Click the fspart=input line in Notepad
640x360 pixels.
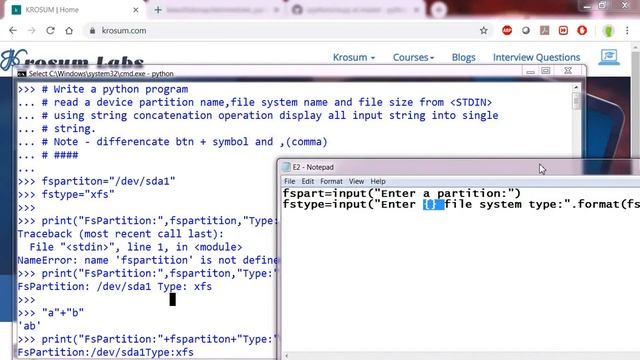pyautogui.click(x=402, y=193)
